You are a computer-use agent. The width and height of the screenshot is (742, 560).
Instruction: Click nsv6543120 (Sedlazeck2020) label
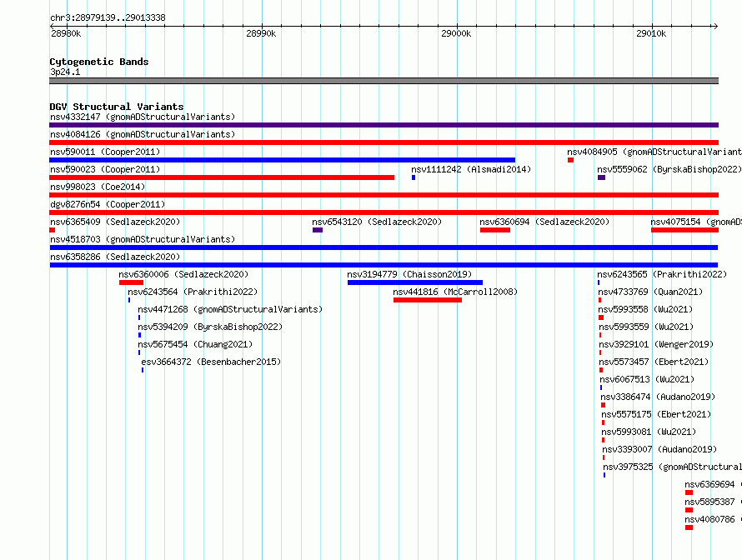[377, 222]
